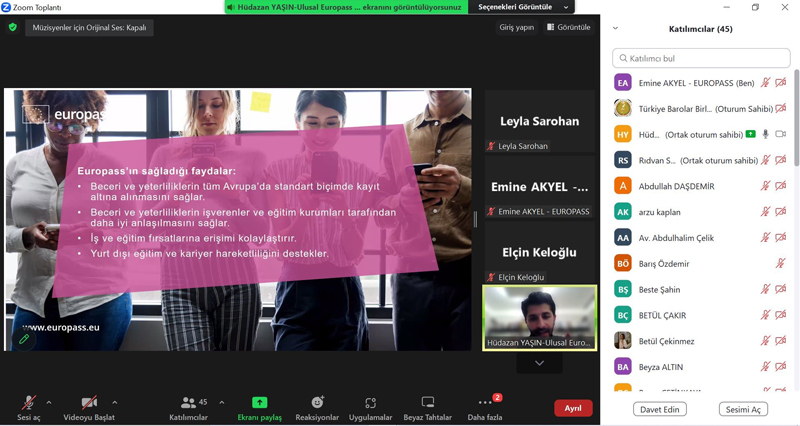Open Seçenekleri Görüntüle dropdown
This screenshot has height=426, width=800.
pos(521,7)
